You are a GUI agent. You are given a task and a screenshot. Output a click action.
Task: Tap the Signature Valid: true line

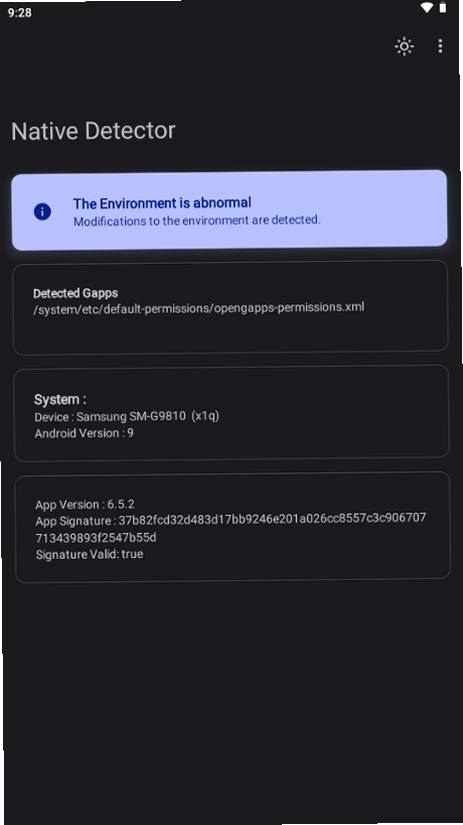(x=89, y=554)
